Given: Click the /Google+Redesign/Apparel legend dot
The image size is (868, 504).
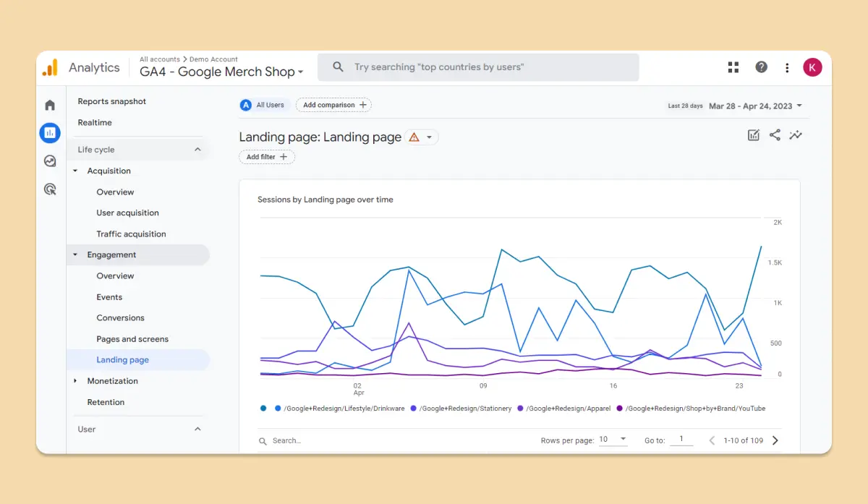Looking at the screenshot, I should [519, 409].
